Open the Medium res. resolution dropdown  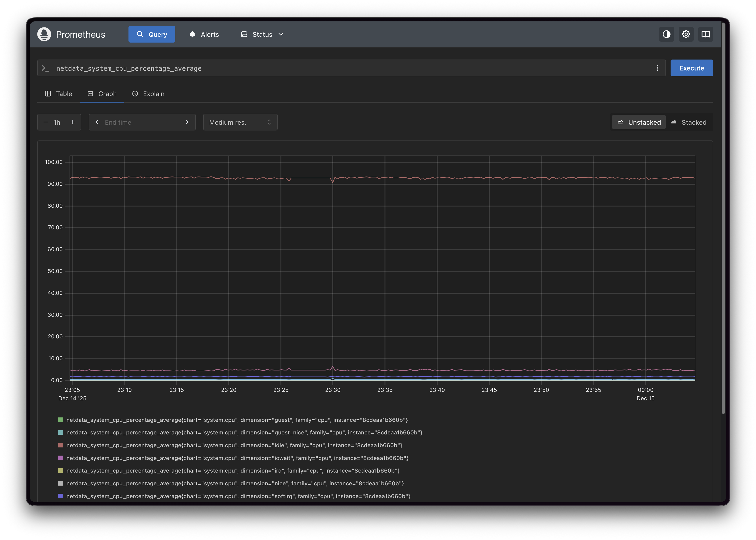coord(240,122)
